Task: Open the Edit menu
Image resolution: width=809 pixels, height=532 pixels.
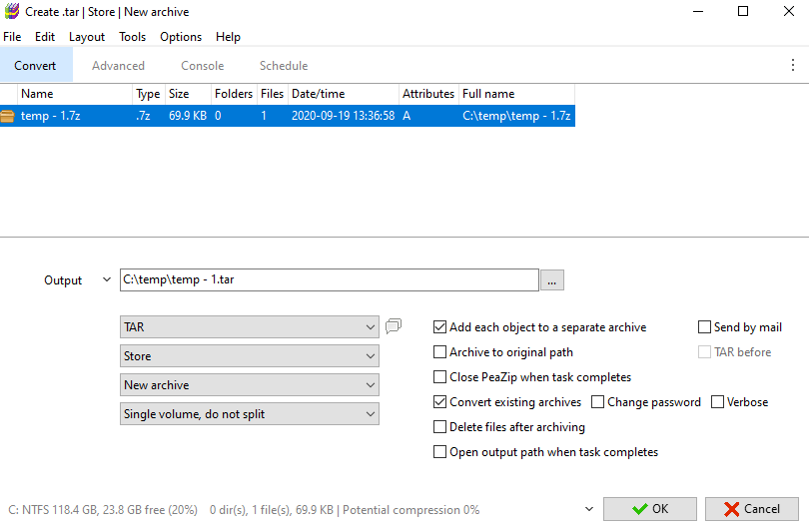Action: pyautogui.click(x=45, y=37)
